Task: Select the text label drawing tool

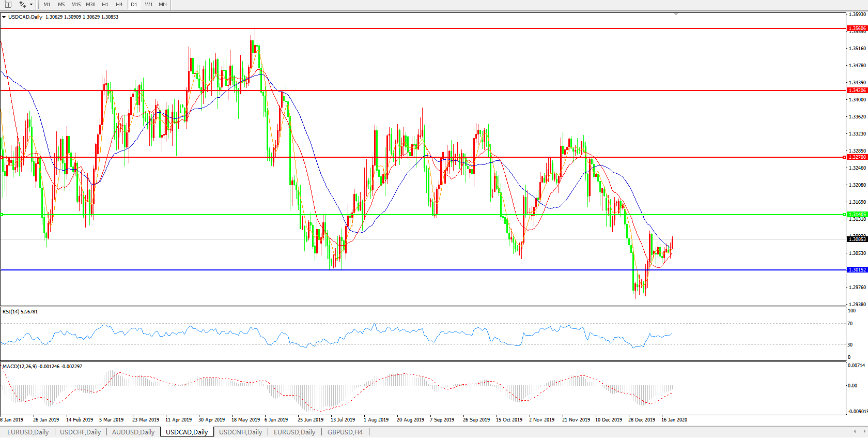Action: 8,4
